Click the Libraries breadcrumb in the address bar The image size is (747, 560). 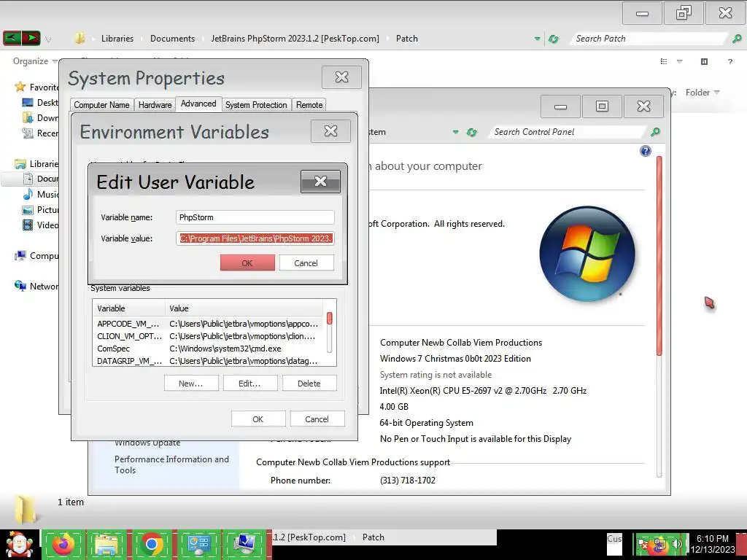pos(117,39)
